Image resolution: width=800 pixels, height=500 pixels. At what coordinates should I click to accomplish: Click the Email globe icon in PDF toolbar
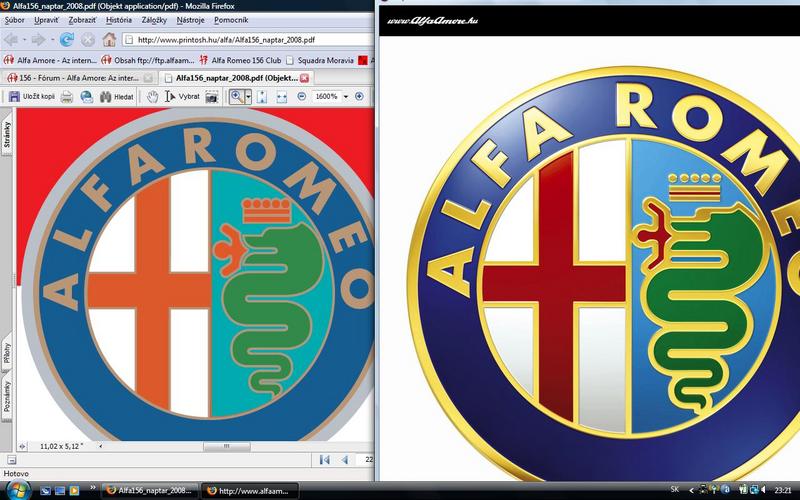pos(87,96)
